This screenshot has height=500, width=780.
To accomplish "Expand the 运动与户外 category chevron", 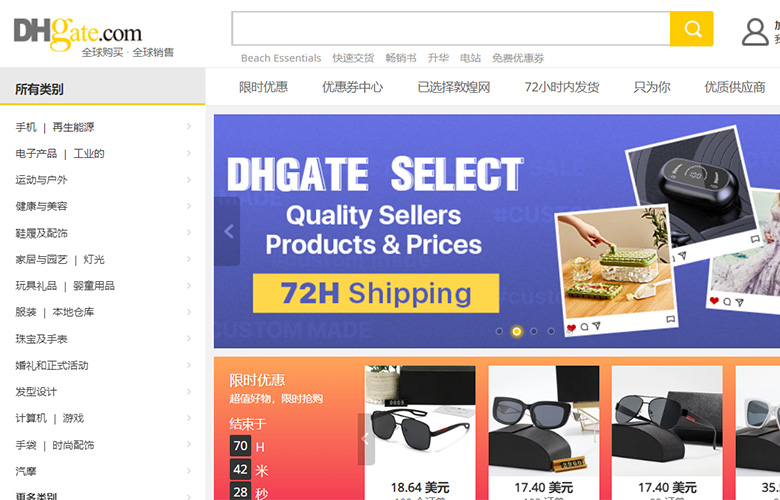I will point(189,180).
